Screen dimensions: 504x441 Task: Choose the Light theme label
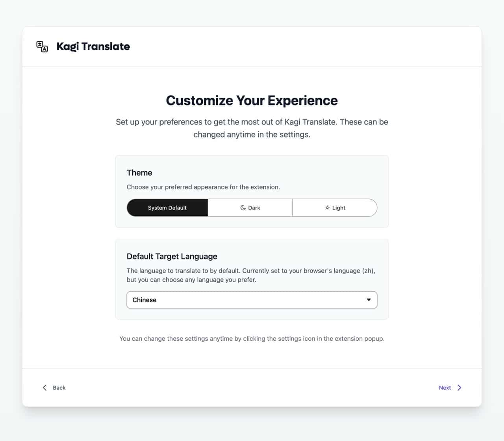coord(339,208)
